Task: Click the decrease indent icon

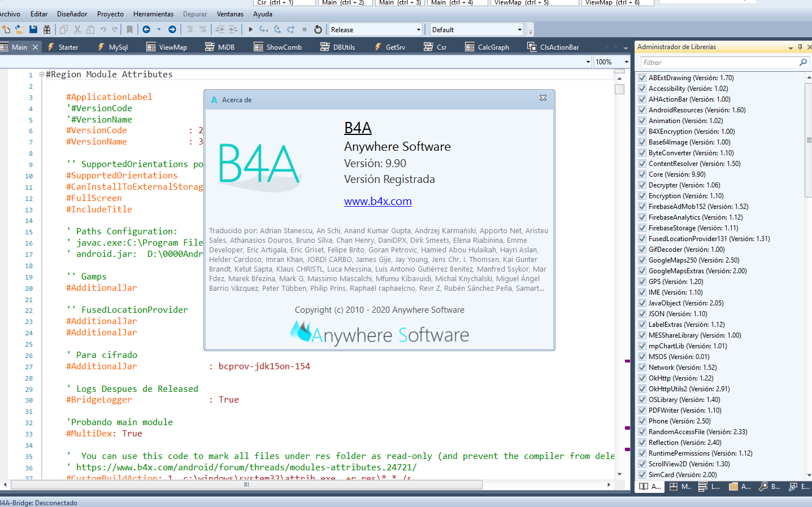Action: point(220,29)
